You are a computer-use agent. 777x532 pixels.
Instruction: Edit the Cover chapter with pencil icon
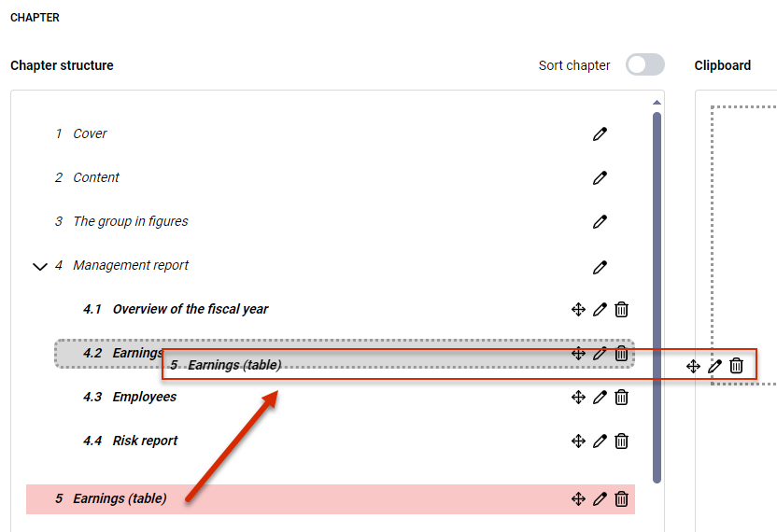[x=600, y=133]
